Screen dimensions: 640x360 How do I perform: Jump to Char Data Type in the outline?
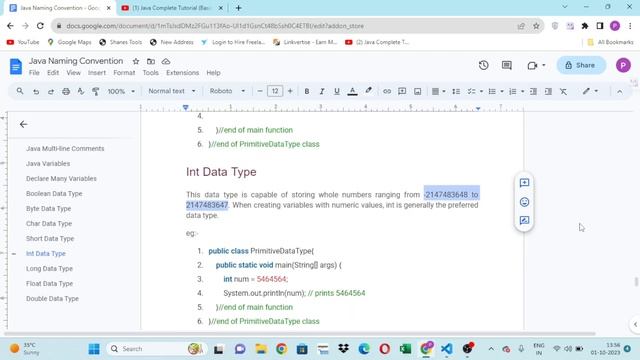pyautogui.click(x=49, y=223)
